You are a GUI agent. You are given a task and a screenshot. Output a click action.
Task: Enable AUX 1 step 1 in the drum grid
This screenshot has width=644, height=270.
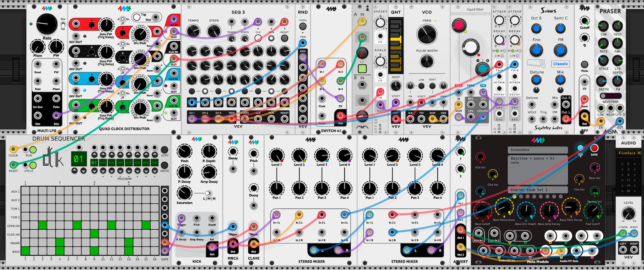point(25,191)
